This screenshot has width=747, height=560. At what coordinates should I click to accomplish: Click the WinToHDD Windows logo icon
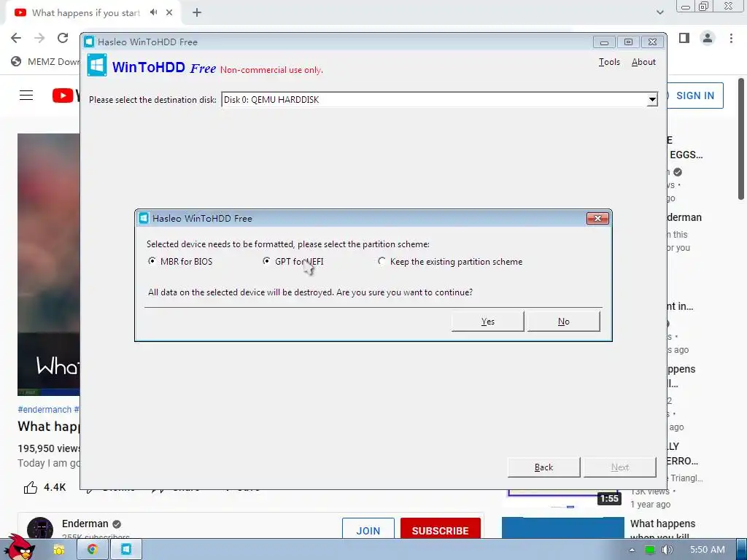coord(97,65)
